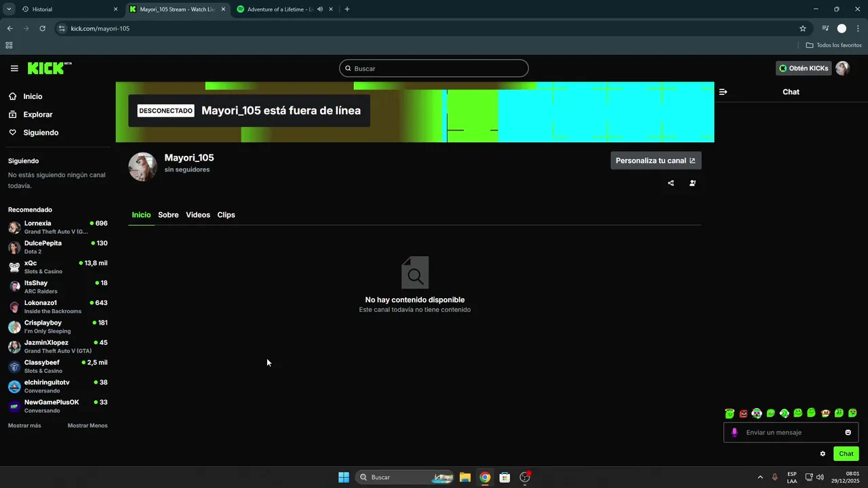The width and height of the screenshot is (868, 488).
Task: Click the taskbar microphone tray icon
Action: point(774,477)
